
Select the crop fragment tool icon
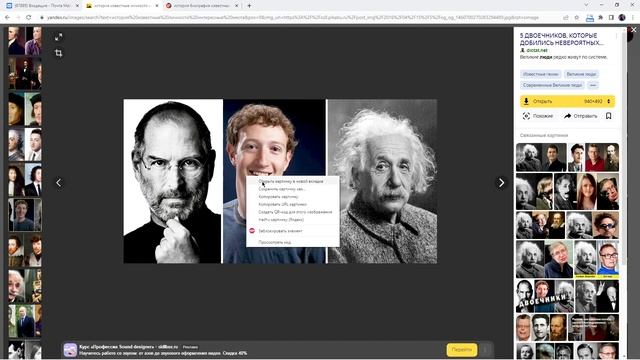[58, 53]
